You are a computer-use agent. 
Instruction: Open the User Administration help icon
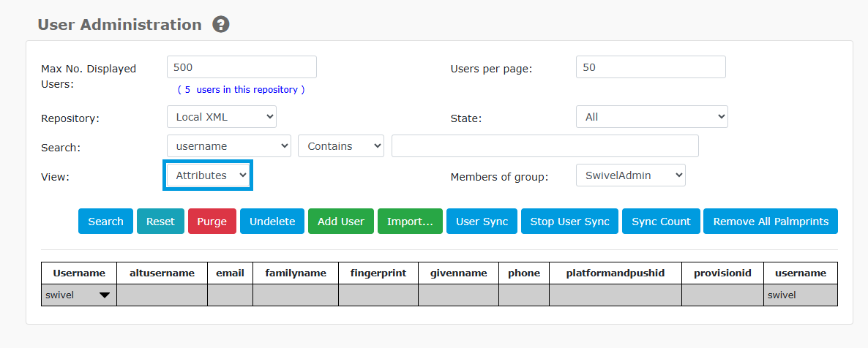[221, 25]
